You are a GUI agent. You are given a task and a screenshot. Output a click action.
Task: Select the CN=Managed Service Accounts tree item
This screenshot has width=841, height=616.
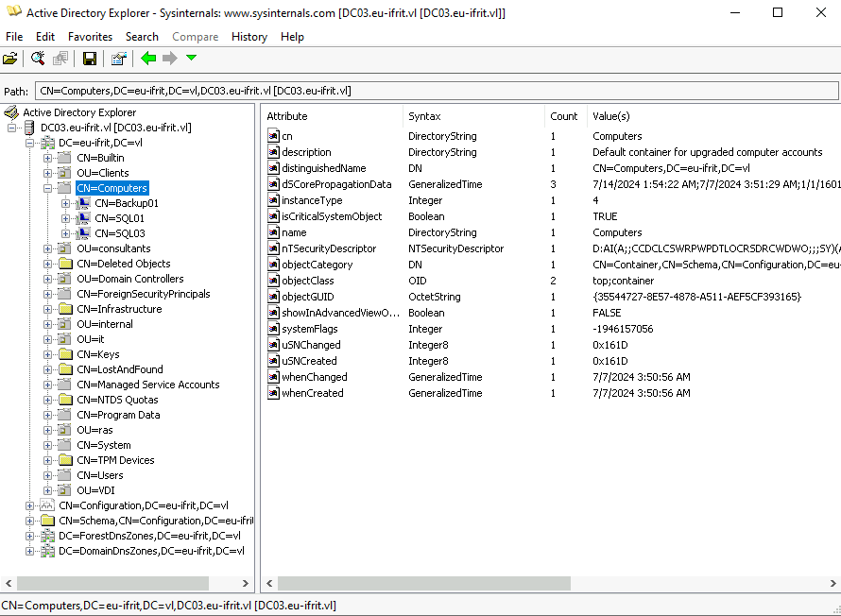[148, 385]
